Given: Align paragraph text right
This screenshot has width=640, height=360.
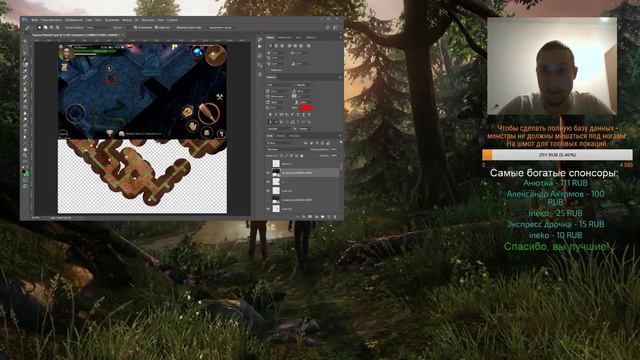Looking at the screenshot, I should [x=282, y=46].
